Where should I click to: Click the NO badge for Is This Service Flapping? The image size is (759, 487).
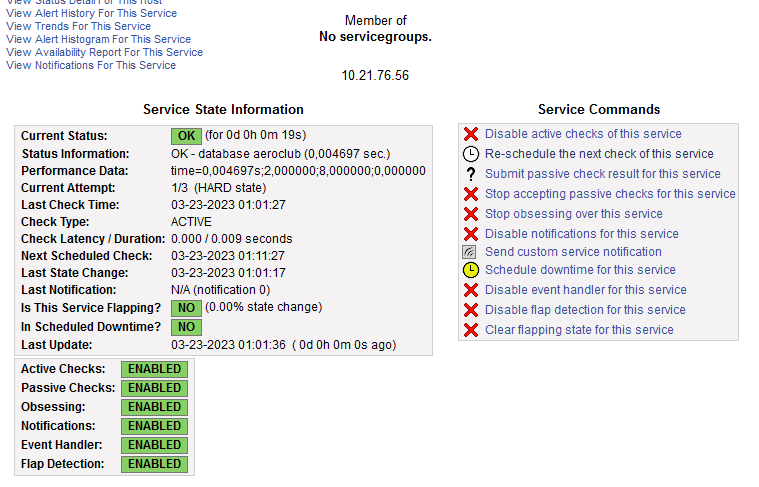coord(185,308)
